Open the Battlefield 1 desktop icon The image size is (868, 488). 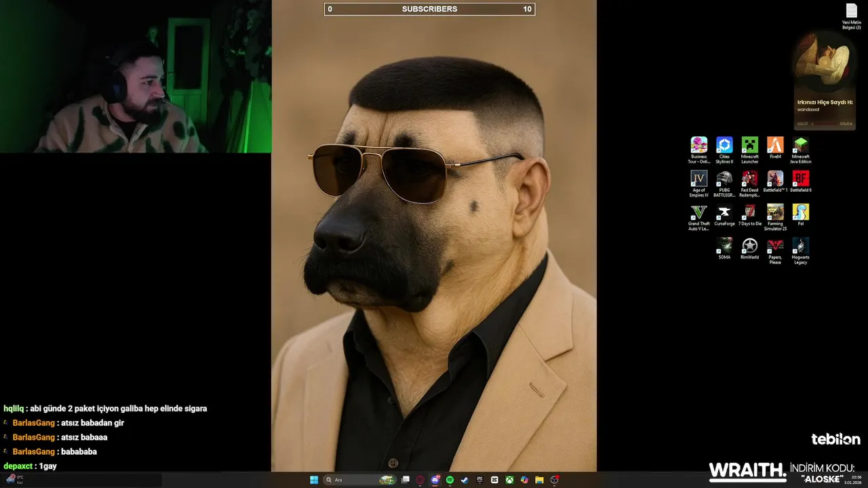[x=775, y=182]
